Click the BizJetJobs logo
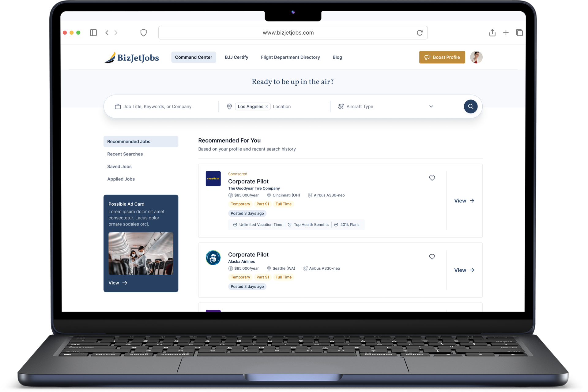This screenshot has height=392, width=588. [x=132, y=57]
